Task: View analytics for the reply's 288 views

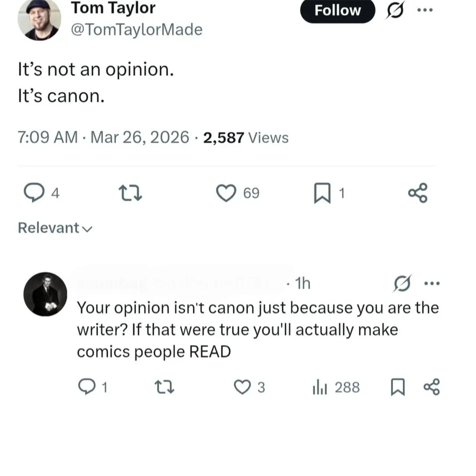Action: click(318, 387)
